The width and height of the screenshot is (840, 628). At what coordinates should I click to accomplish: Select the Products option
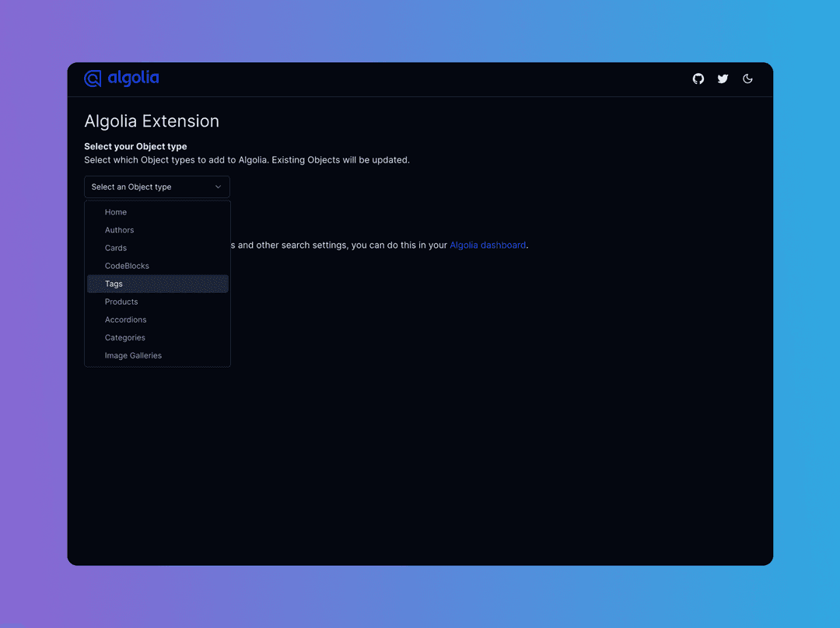(x=157, y=302)
